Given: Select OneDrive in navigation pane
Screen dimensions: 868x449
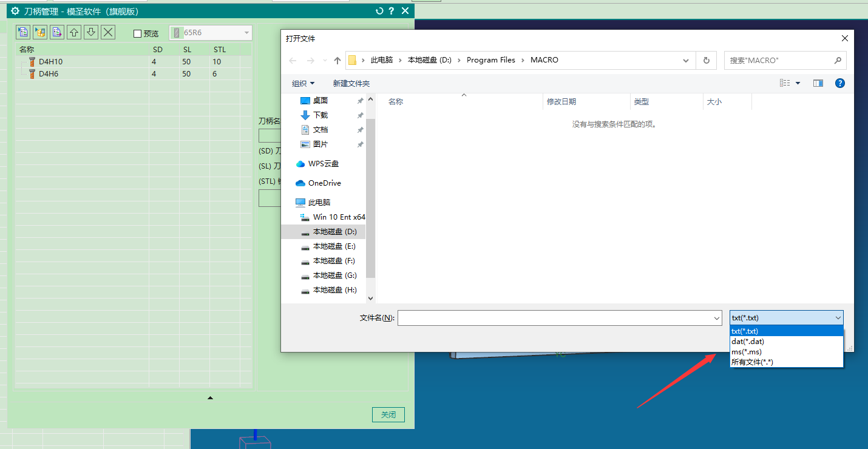Looking at the screenshot, I should pos(325,183).
